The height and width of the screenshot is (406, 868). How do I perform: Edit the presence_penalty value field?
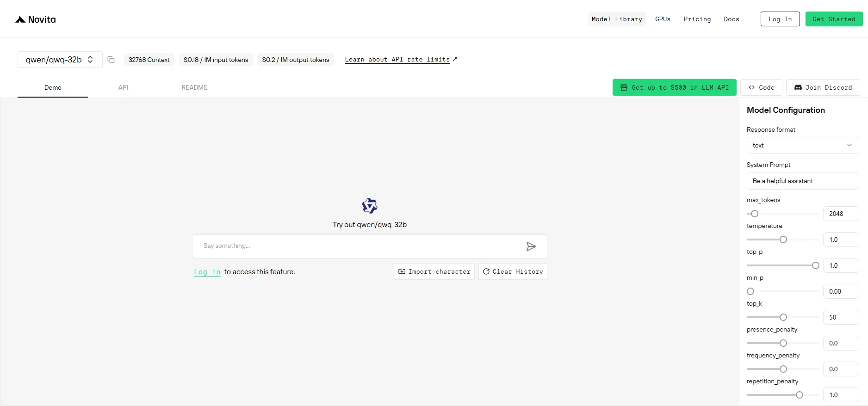point(841,343)
